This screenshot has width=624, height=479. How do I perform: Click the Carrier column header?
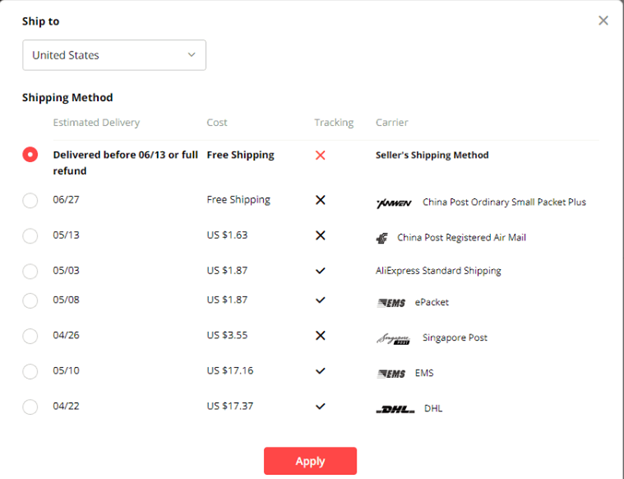coord(391,123)
